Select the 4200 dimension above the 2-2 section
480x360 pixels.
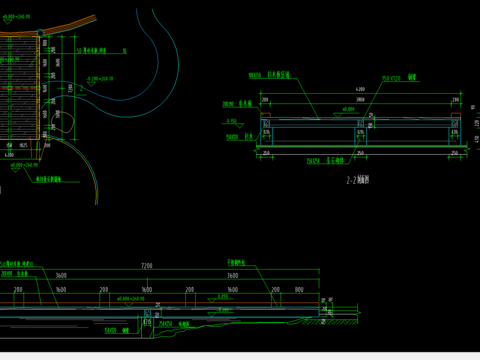point(360,89)
